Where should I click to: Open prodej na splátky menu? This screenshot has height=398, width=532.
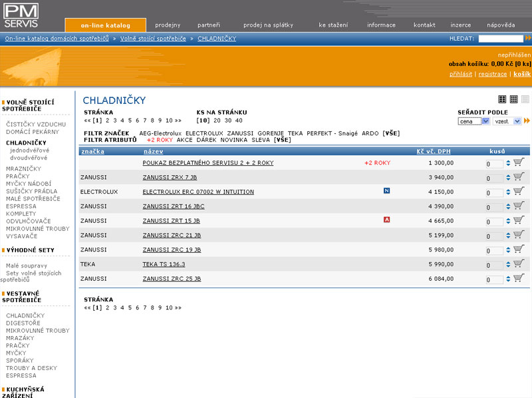268,25
